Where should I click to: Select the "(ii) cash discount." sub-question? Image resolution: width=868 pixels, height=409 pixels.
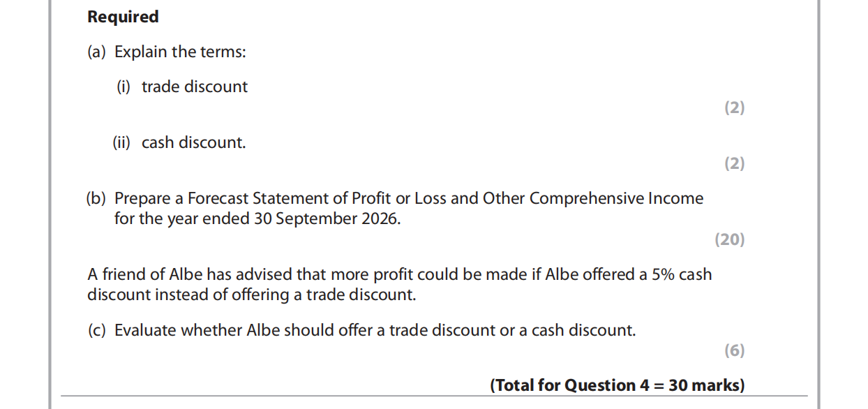(x=179, y=142)
